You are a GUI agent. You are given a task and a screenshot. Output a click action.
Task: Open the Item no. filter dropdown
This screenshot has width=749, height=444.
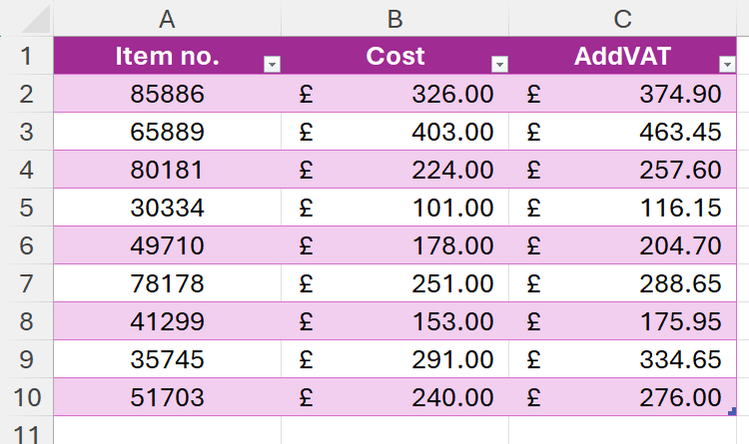(271, 64)
